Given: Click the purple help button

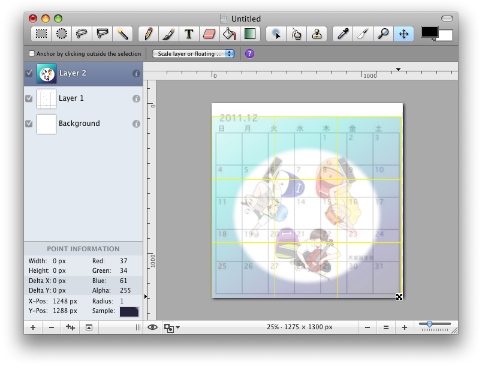Looking at the screenshot, I should [249, 54].
